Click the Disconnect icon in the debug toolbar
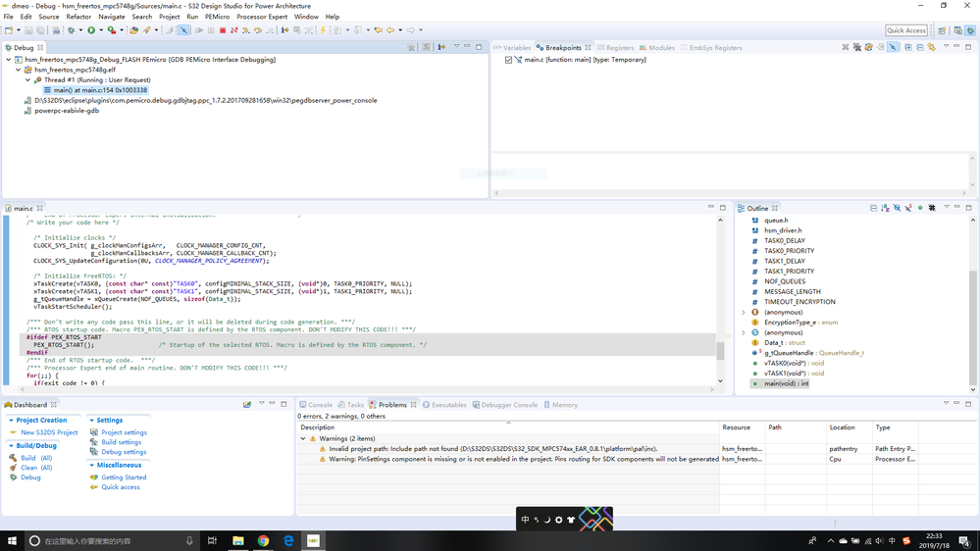 [x=233, y=30]
